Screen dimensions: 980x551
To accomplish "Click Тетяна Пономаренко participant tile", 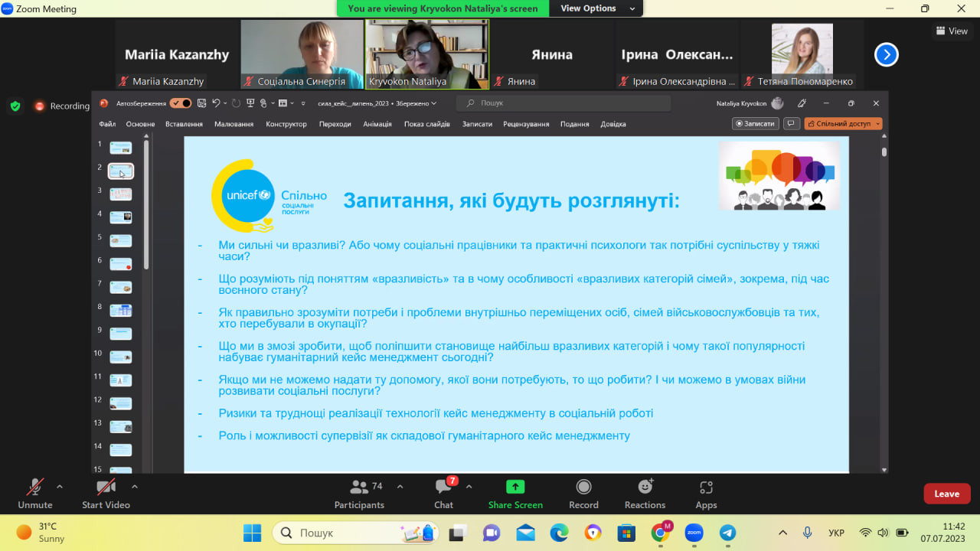I will (x=802, y=54).
